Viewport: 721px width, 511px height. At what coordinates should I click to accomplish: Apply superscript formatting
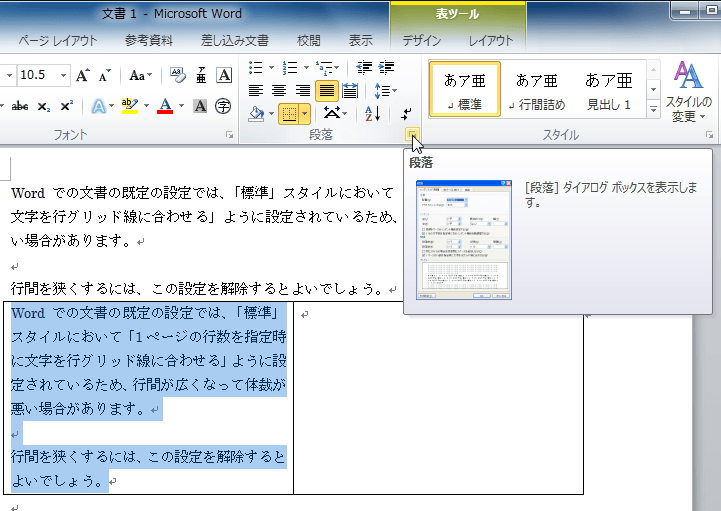(x=66, y=106)
